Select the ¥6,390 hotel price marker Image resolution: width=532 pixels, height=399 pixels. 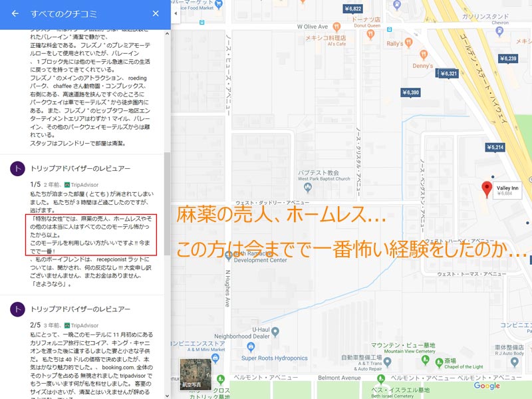point(410,92)
